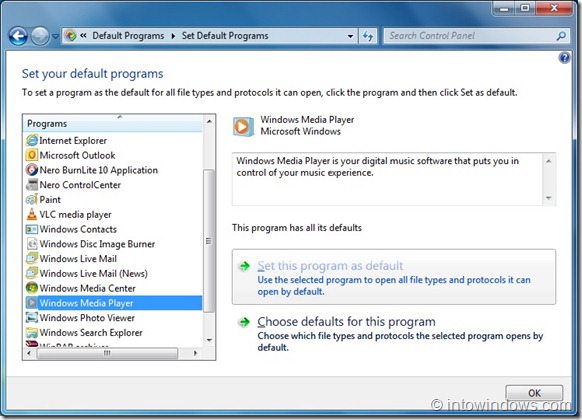The image size is (582, 420).
Task: Click the Default Programs breadcrumb
Action: click(128, 36)
